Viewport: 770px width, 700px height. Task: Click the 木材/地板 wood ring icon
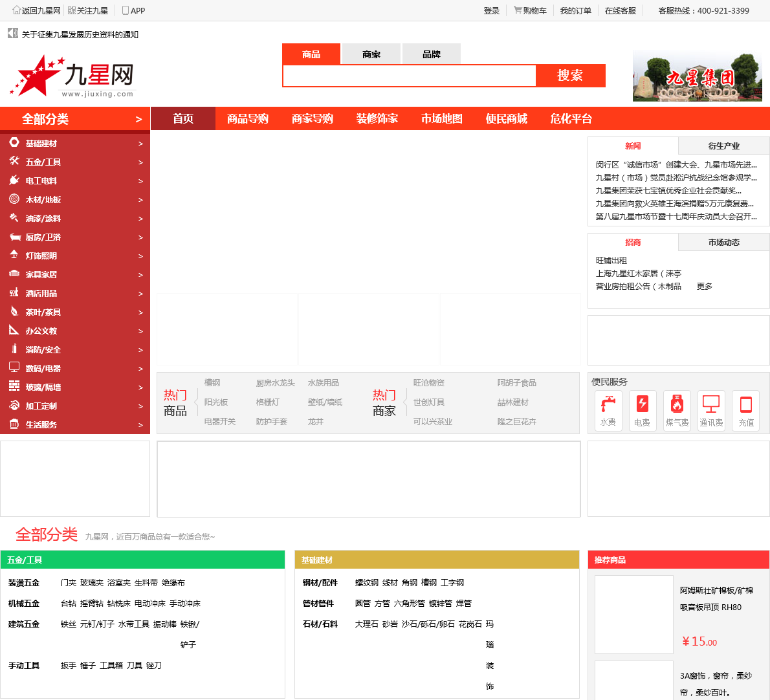tap(14, 199)
